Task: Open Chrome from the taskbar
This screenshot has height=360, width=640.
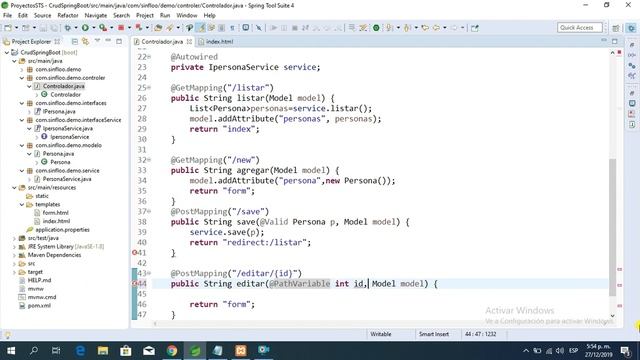Action: pos(172,351)
